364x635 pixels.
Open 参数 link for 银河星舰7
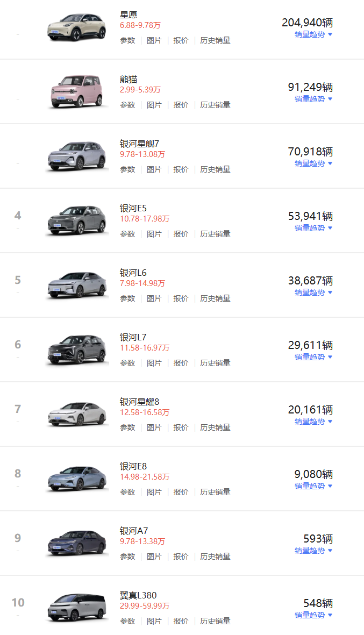click(127, 170)
